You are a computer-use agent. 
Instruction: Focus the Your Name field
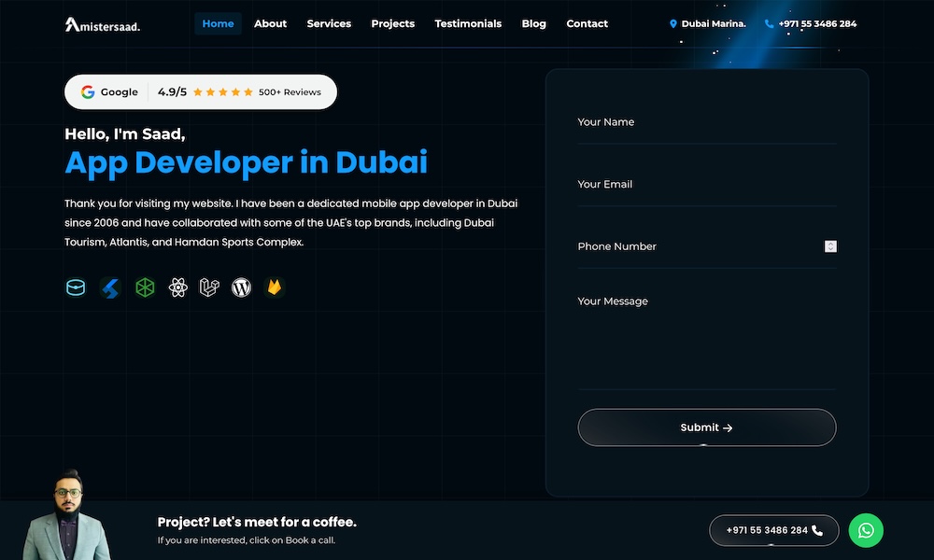(x=707, y=122)
